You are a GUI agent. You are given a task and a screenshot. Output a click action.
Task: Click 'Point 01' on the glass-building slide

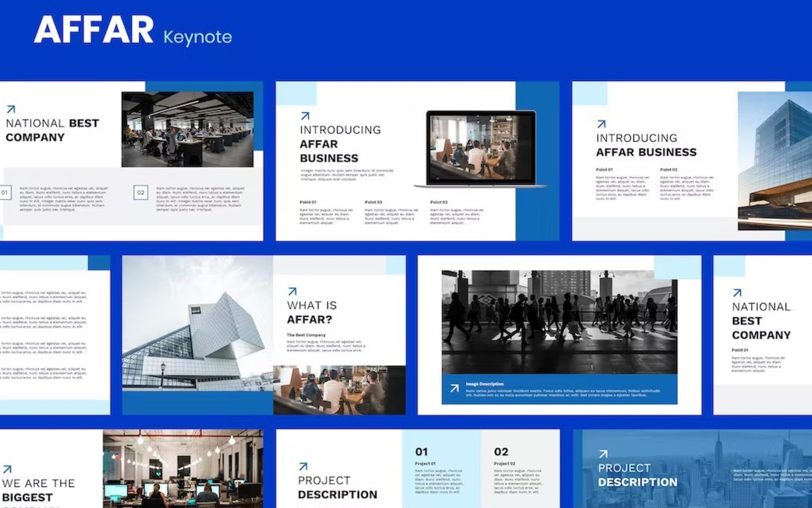tap(604, 170)
